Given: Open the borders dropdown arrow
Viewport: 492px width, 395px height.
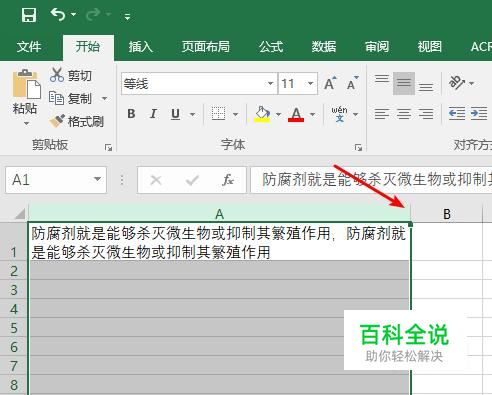Looking at the screenshot, I should 235,114.
